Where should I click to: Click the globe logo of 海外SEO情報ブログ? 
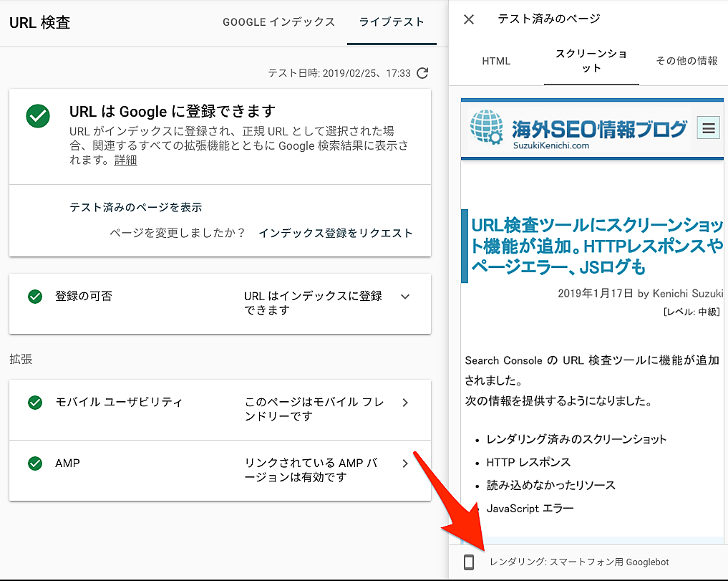pyautogui.click(x=487, y=129)
